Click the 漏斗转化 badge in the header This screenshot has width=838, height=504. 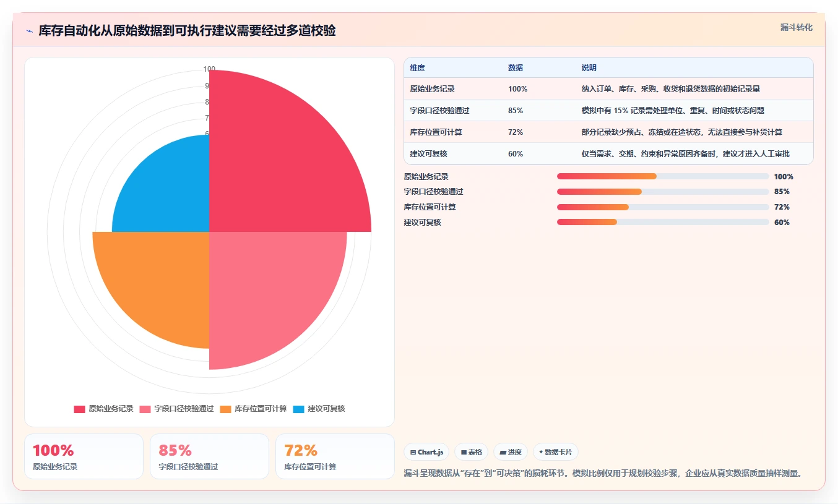click(x=796, y=28)
